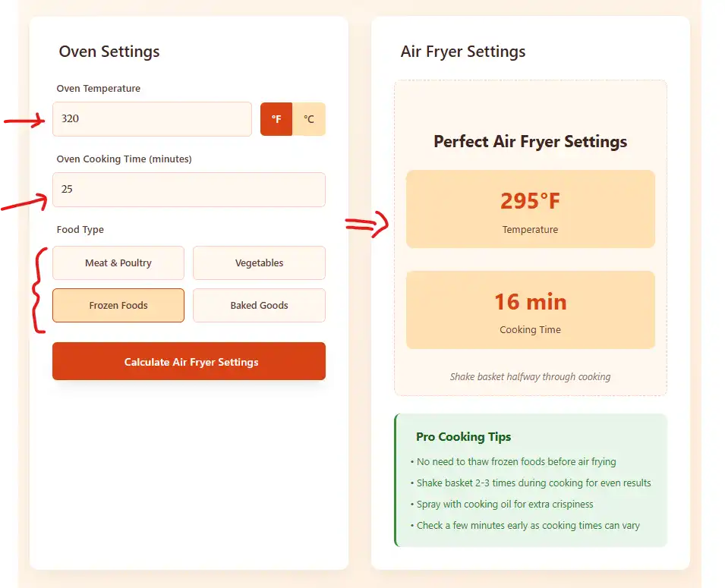Choose the Vegetables food type
The image size is (725, 588).
pyautogui.click(x=258, y=263)
